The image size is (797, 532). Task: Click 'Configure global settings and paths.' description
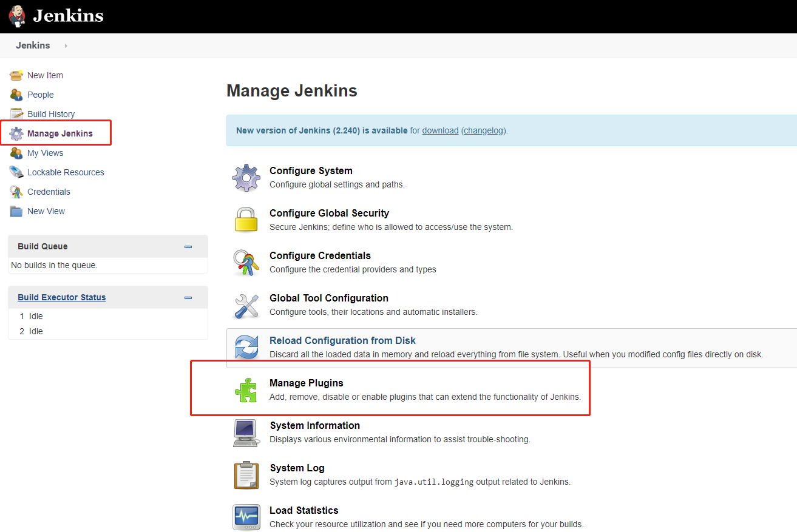(x=337, y=184)
